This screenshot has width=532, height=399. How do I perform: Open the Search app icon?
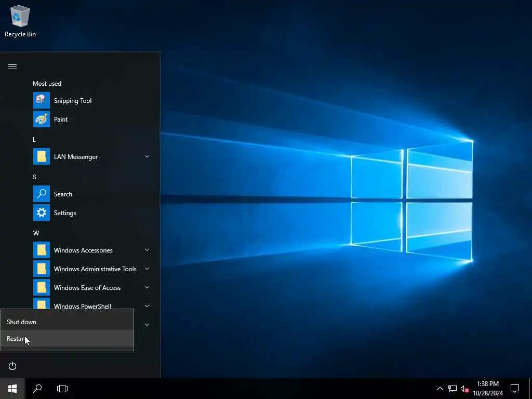pyautogui.click(x=42, y=194)
